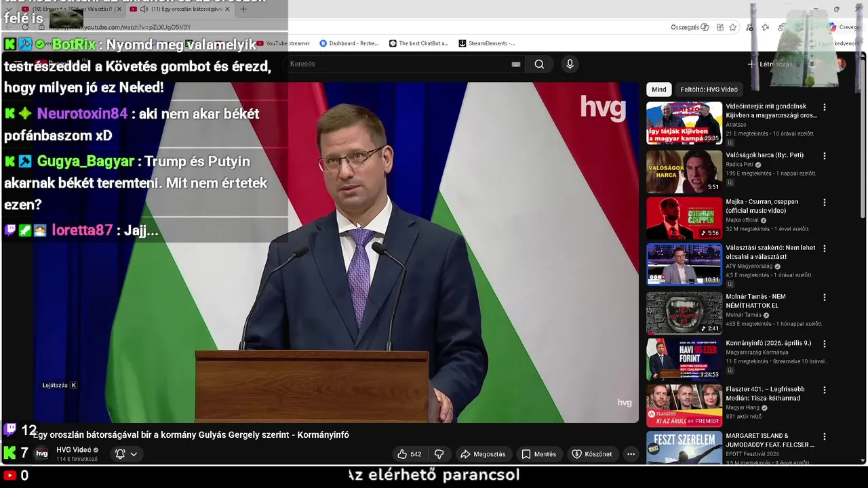Screen dimensions: 868x488
Task: Open the HVG Videó channel avatar
Action: (42, 454)
